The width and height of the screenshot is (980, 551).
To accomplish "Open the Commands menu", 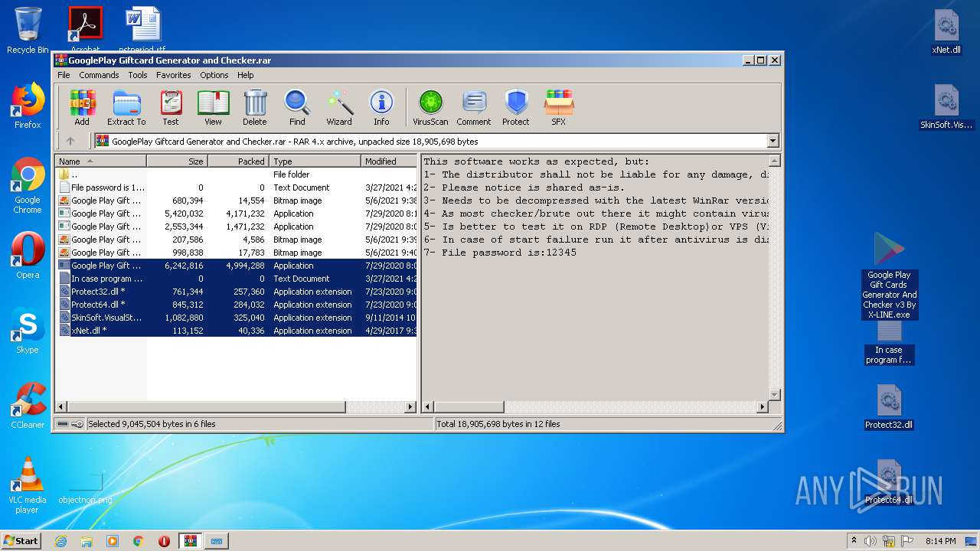I will 99,75.
